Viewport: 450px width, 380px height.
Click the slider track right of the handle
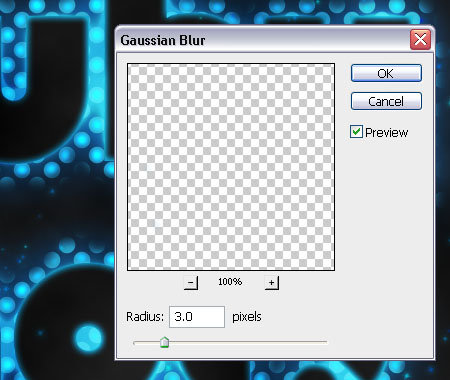point(248,342)
